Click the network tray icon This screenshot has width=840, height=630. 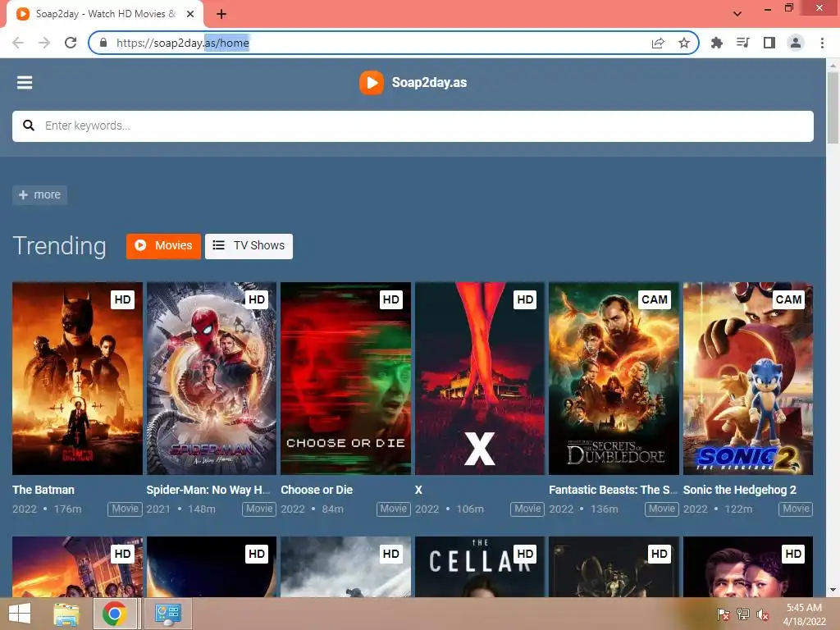(x=743, y=614)
